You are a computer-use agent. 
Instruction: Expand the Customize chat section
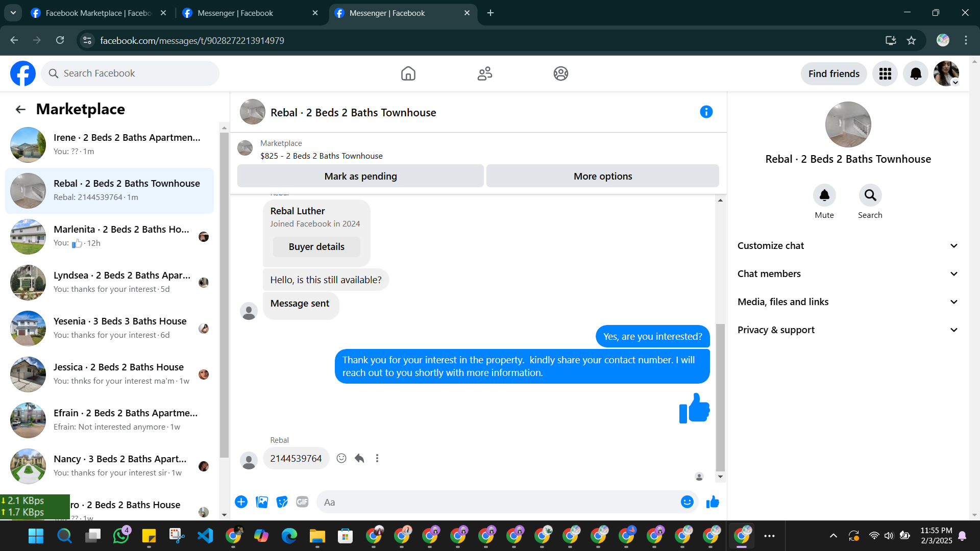[x=847, y=246]
